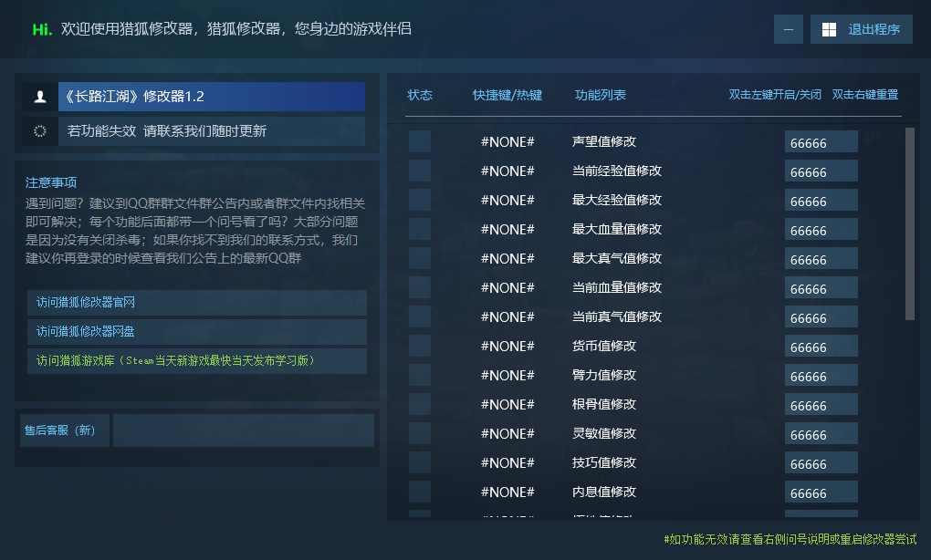Viewport: 931px width, 560px height.
Task: Click the 66666 value field for 最大经验值修改
Action: click(821, 200)
